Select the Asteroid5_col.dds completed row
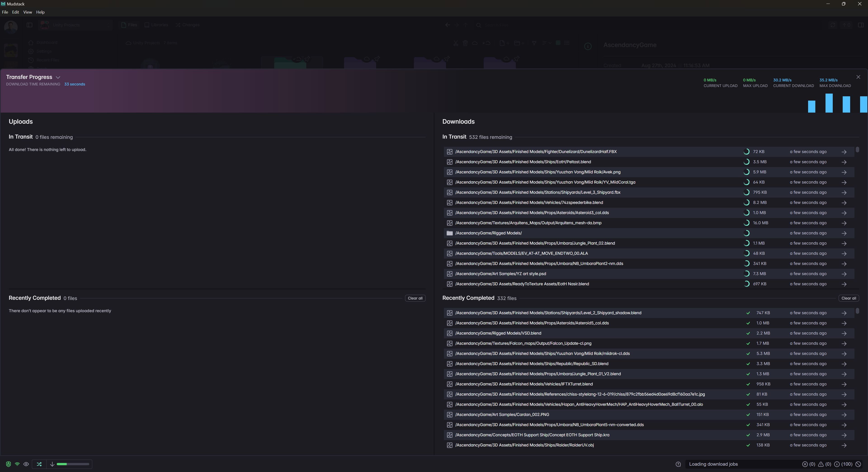The image size is (868, 472). (x=649, y=323)
